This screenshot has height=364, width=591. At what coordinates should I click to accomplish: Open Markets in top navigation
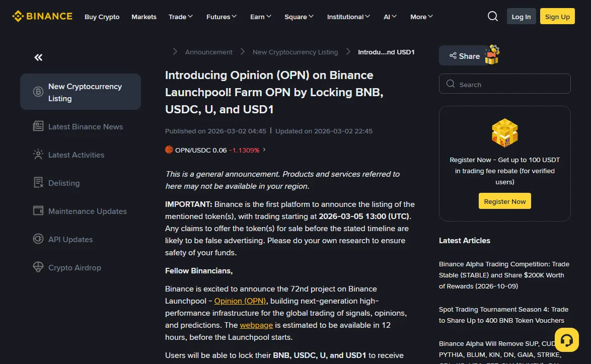(x=144, y=17)
